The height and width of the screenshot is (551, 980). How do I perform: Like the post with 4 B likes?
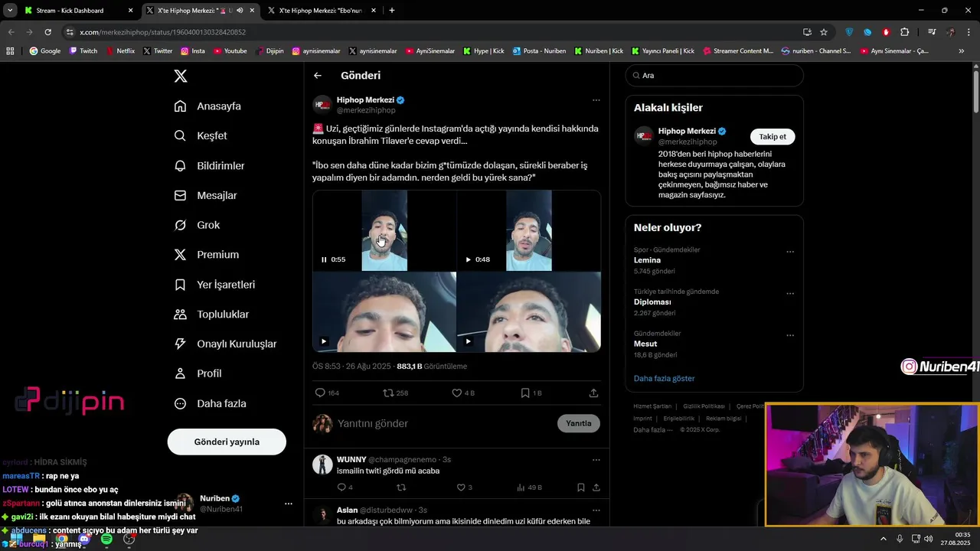(457, 393)
